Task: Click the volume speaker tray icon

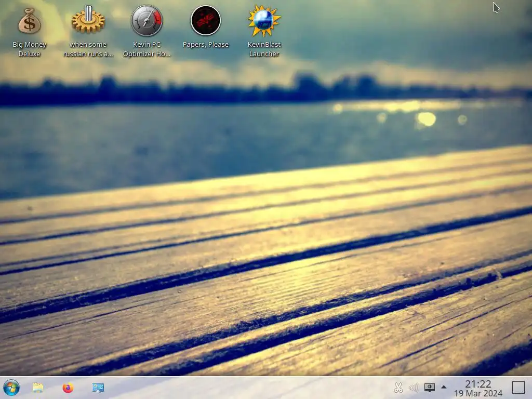Action: click(x=414, y=388)
